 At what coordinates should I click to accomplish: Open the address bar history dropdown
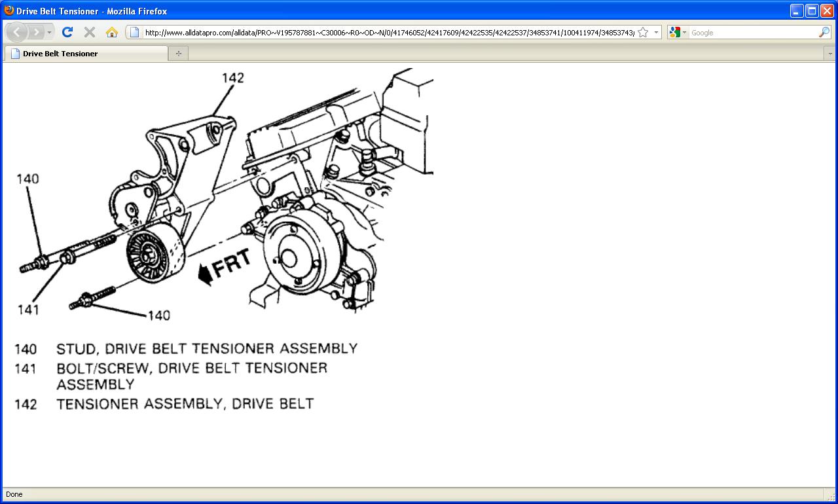coord(656,32)
